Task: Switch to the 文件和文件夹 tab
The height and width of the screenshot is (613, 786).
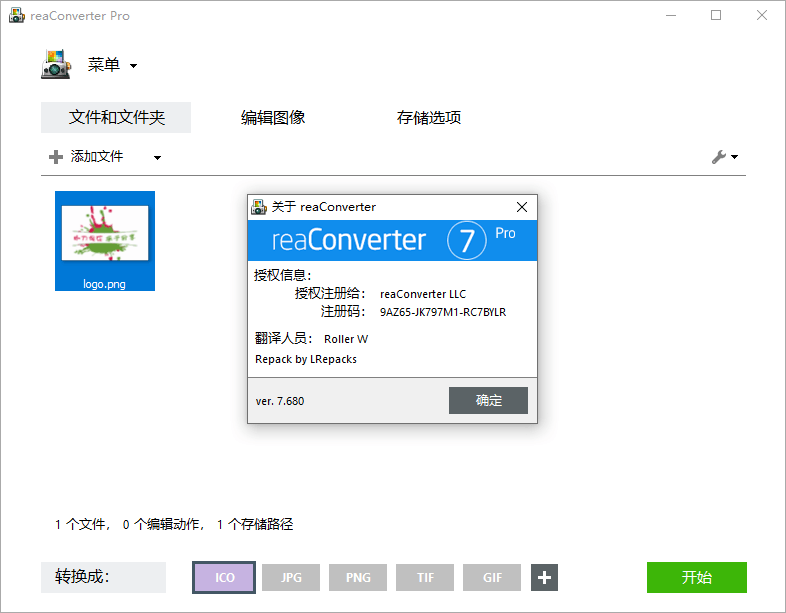Action: click(x=116, y=118)
